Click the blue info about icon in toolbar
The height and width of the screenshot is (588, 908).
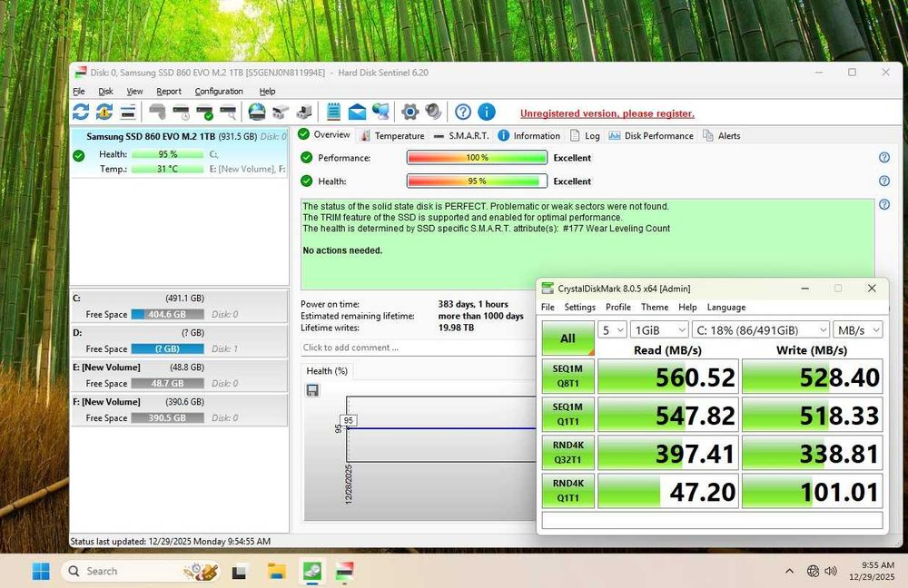click(487, 112)
